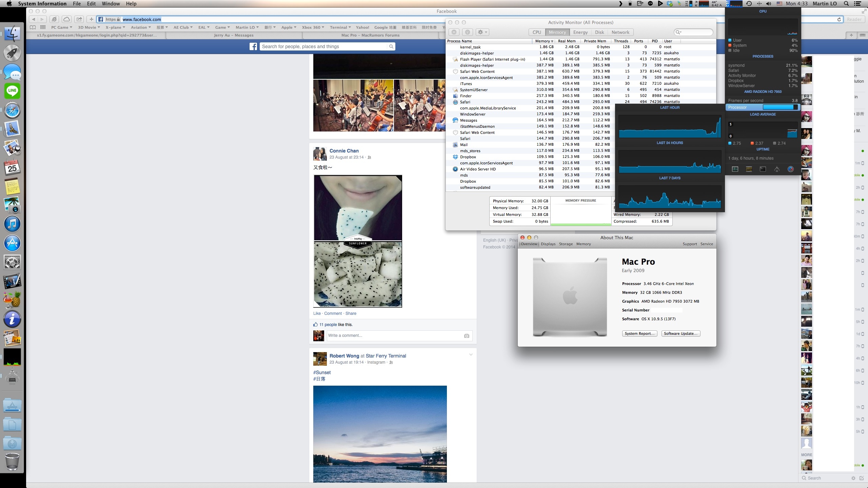The width and height of the screenshot is (868, 488).
Task: Expand Xbox 360 bookmarks folder
Action: [313, 27]
